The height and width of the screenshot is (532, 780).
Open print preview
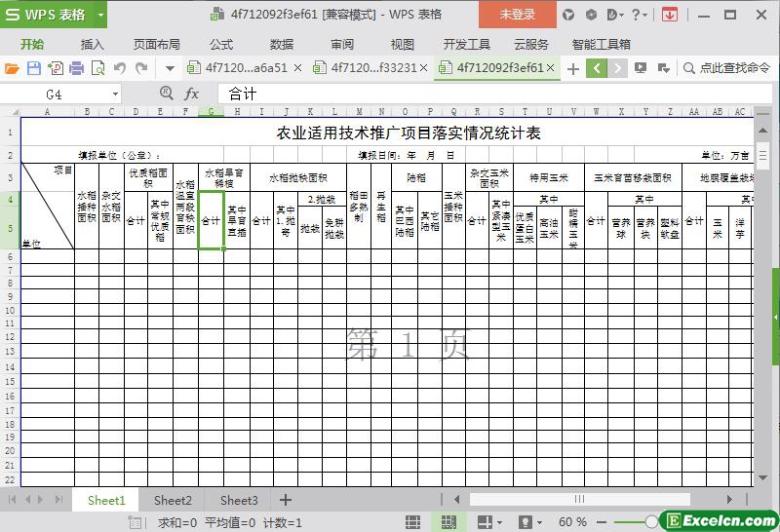click(98, 67)
